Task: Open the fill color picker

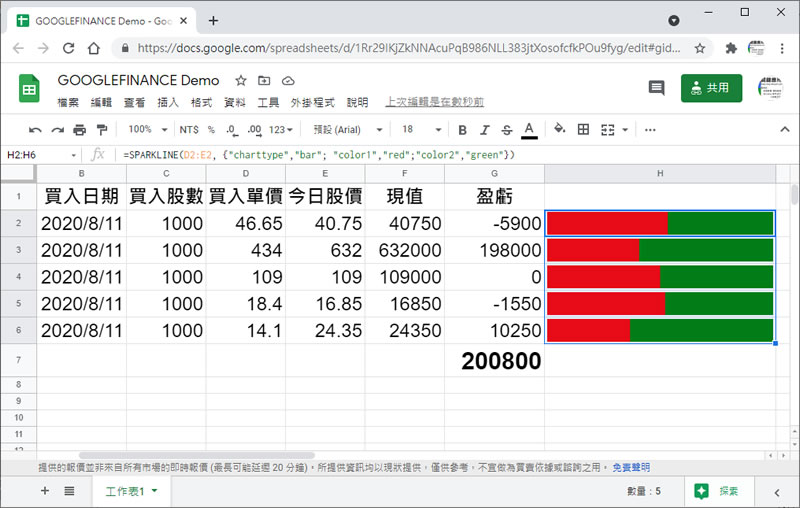Action: 560,129
